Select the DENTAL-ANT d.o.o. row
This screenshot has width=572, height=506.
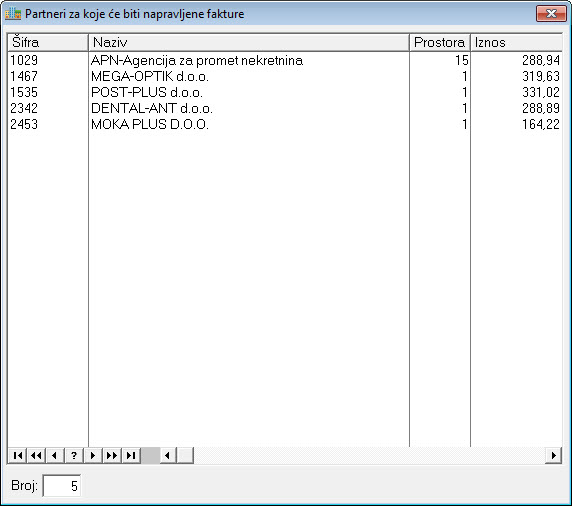(x=285, y=108)
